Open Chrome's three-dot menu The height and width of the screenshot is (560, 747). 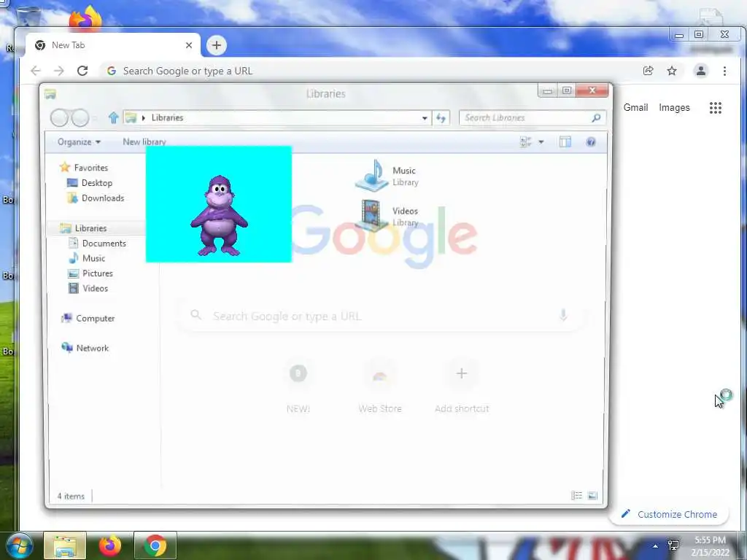(724, 71)
